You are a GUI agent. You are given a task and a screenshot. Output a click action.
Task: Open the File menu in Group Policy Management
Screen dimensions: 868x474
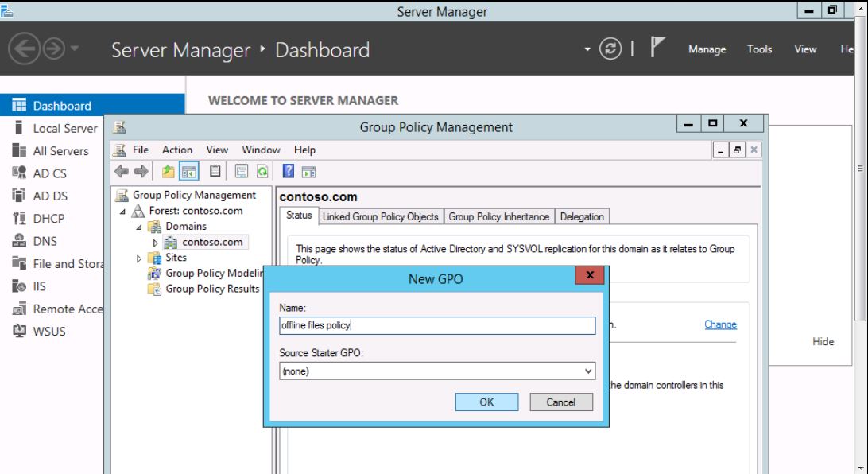(141, 150)
